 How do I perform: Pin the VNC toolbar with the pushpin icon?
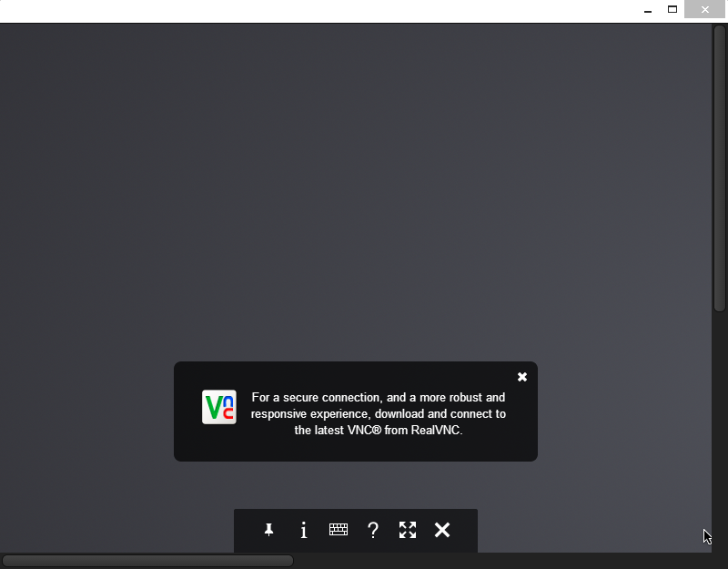268,530
